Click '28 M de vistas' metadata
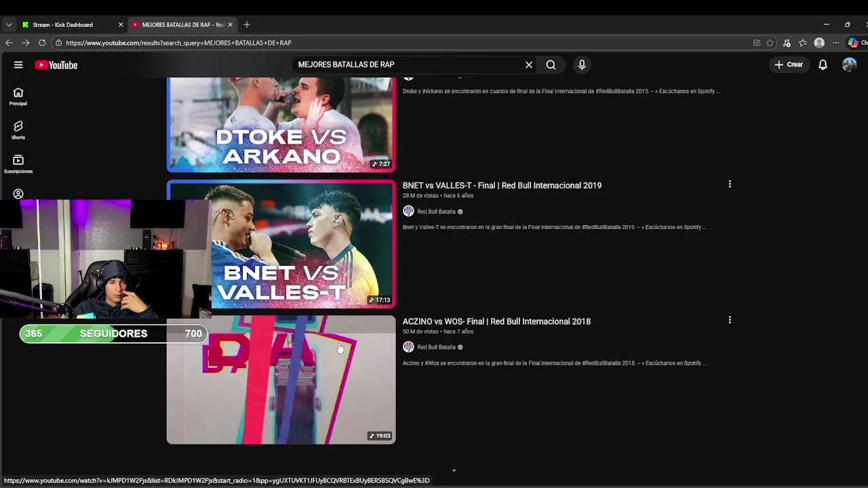Screen dimensions: 868x488 click(420, 196)
